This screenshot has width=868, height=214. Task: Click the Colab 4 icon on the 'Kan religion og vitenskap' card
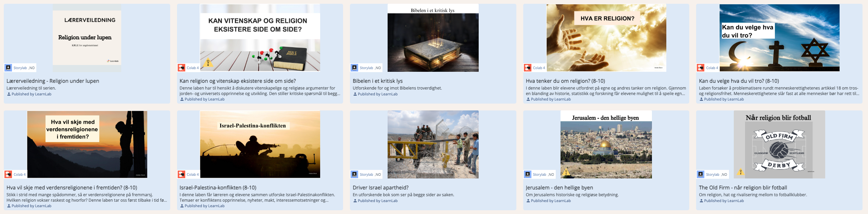click(x=181, y=68)
